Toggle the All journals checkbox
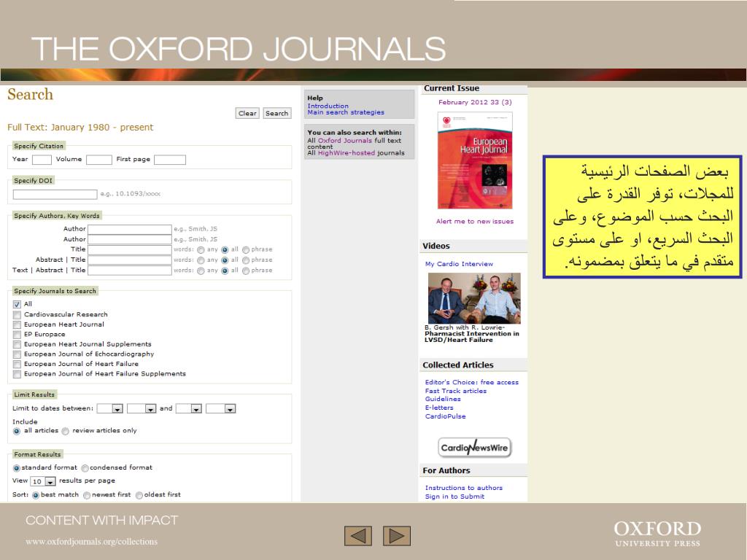 (18, 304)
